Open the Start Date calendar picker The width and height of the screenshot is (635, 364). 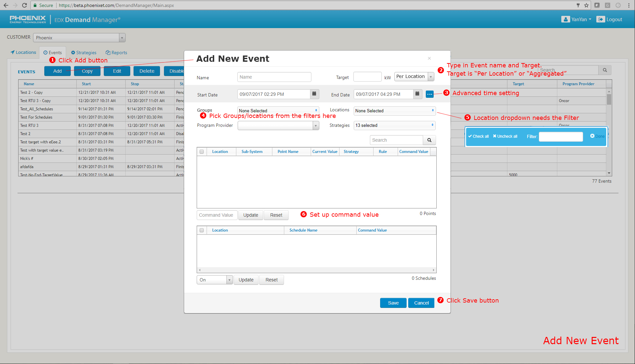tap(314, 94)
